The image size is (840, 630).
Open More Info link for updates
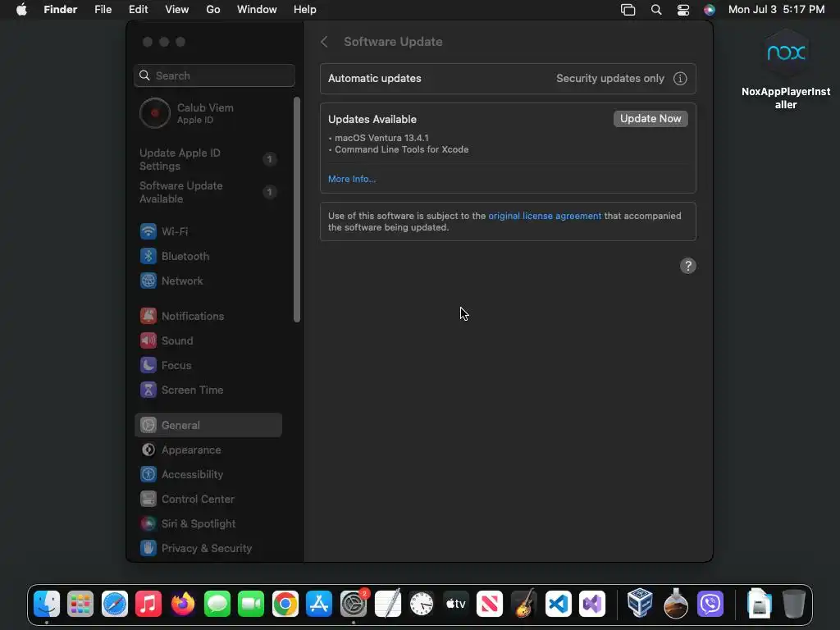click(352, 179)
